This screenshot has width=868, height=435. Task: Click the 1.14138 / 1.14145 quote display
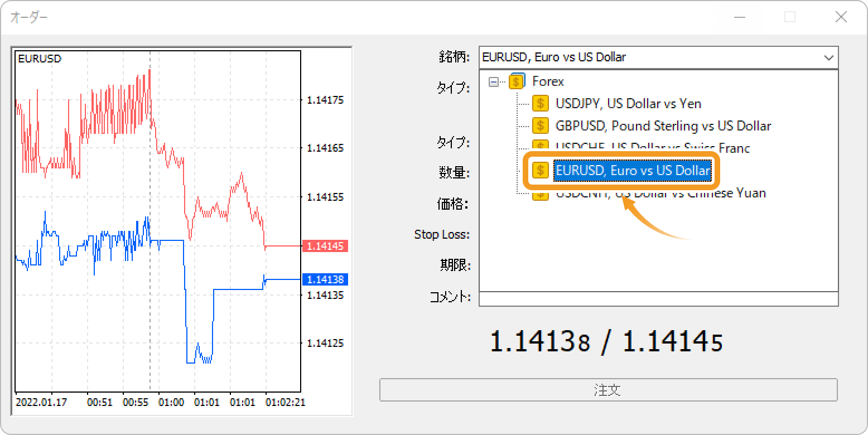tap(606, 342)
